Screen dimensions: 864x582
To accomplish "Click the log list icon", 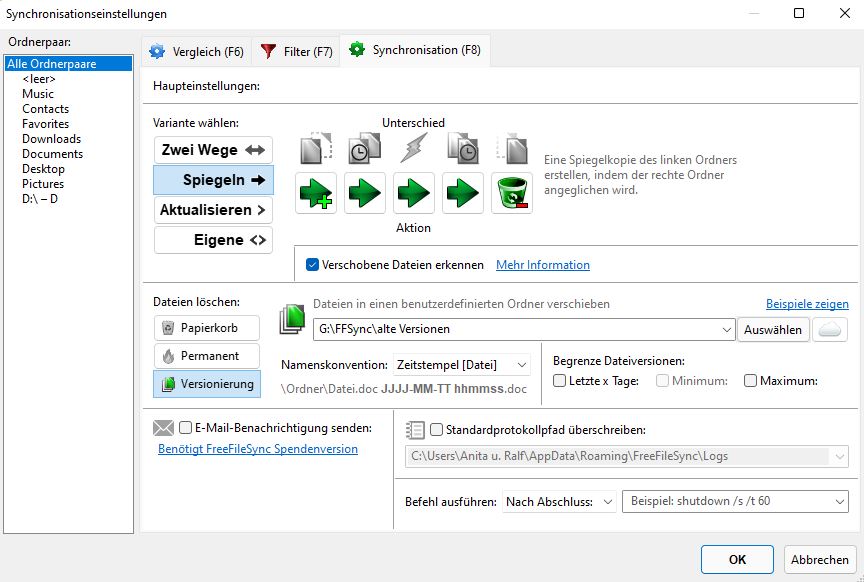I will 415,430.
